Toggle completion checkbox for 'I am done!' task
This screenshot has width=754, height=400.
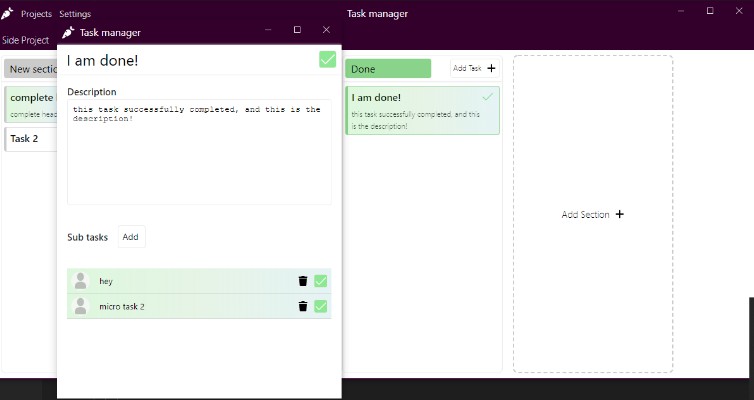coord(327,60)
